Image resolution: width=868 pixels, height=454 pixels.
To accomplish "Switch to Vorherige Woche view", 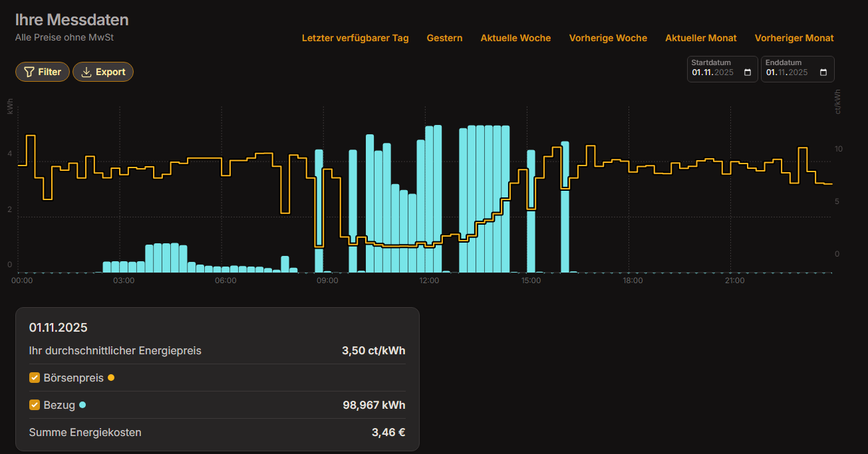I will [x=608, y=38].
